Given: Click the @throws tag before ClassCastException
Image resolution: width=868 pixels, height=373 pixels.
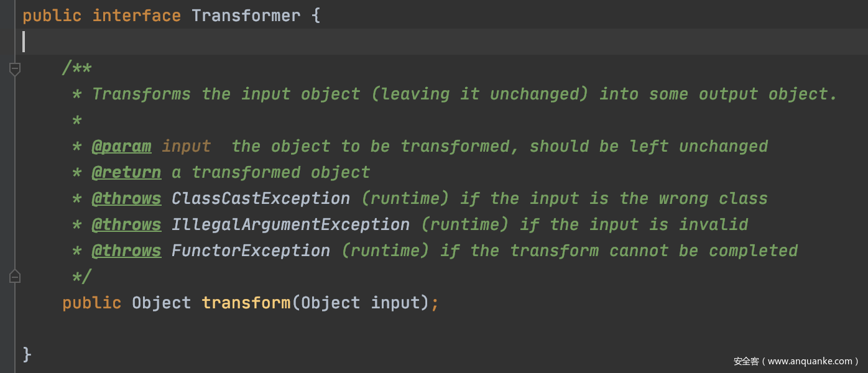Looking at the screenshot, I should [126, 199].
